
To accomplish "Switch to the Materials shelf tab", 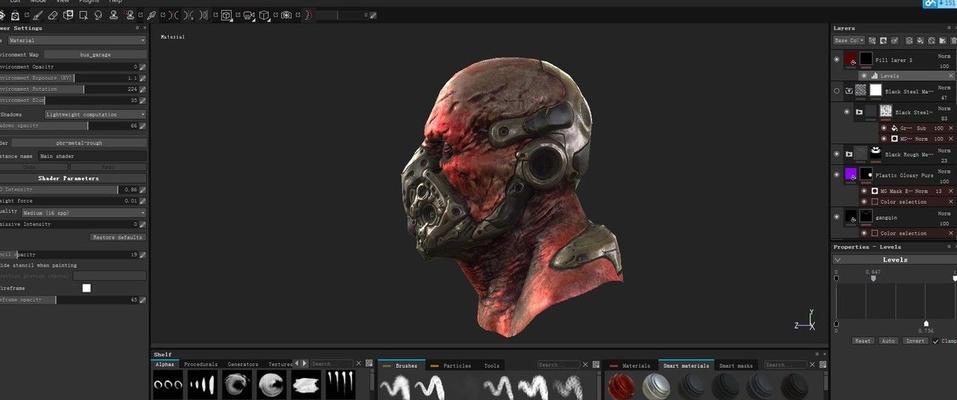I will pyautogui.click(x=636, y=365).
